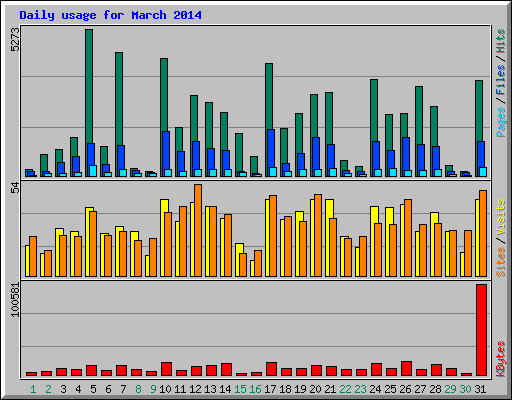The width and height of the screenshot is (512, 400).
Task: Click the green hits bar for day 24
Action: 374,110
